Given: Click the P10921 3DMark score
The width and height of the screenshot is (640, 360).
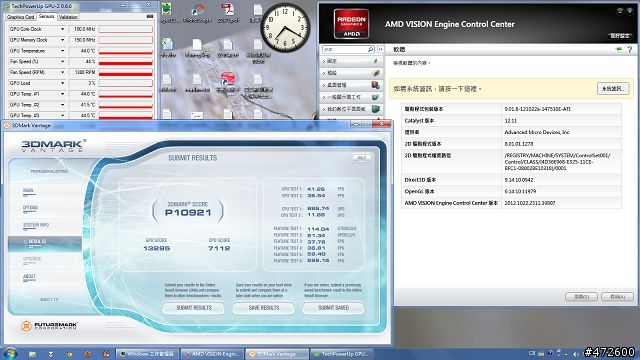Looking at the screenshot, I should [188, 213].
